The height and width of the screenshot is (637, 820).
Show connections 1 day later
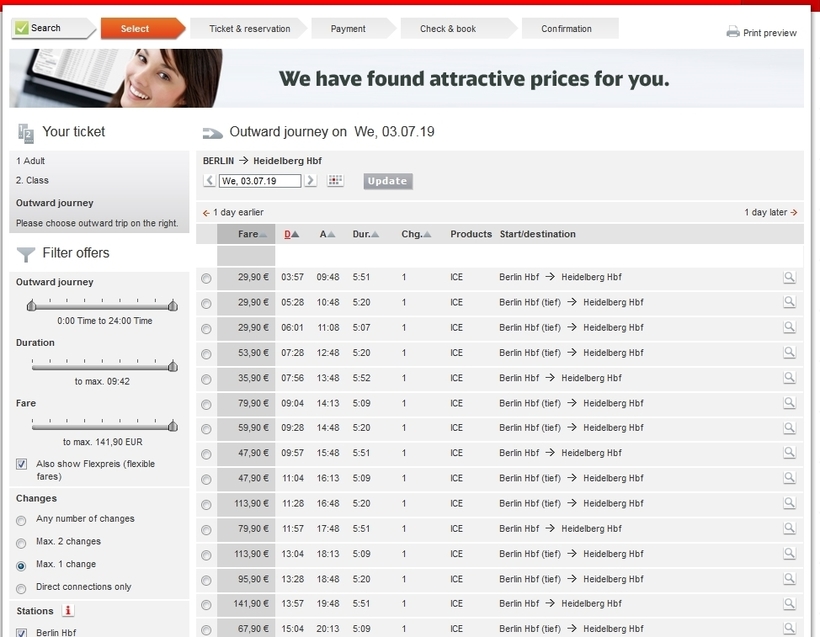point(771,212)
